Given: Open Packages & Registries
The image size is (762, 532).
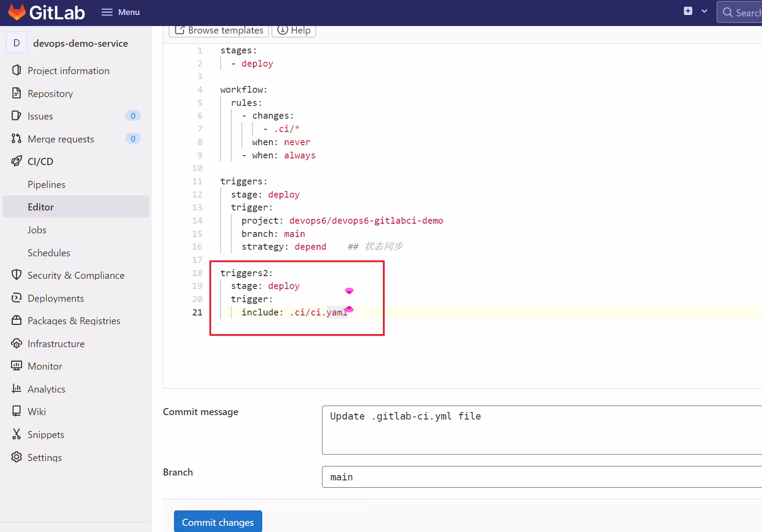Looking at the screenshot, I should point(74,321).
